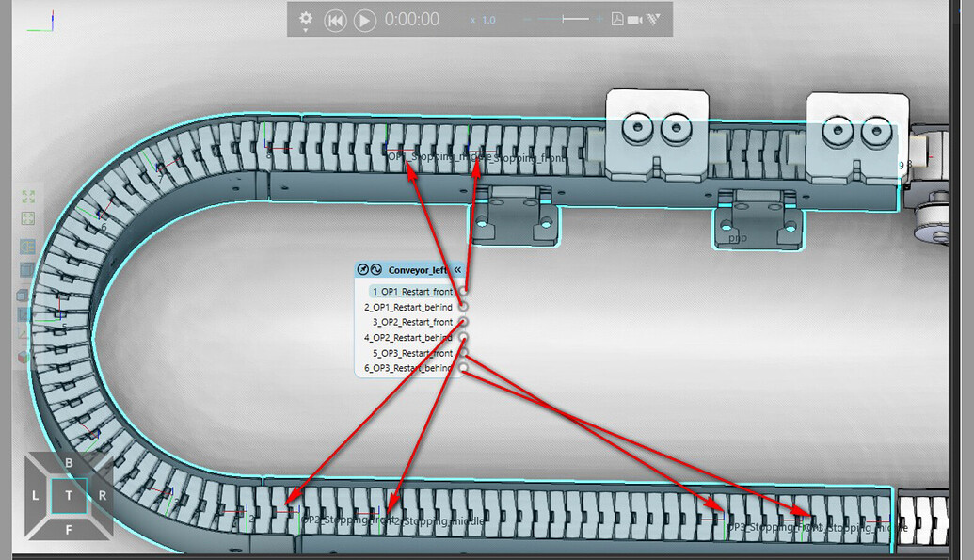
Task: Toggle the coordinate axes display icon
Action: pyautogui.click(x=24, y=335)
